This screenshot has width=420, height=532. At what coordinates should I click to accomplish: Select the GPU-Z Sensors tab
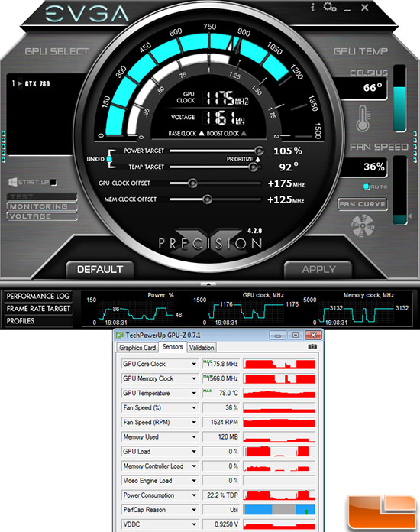[173, 347]
